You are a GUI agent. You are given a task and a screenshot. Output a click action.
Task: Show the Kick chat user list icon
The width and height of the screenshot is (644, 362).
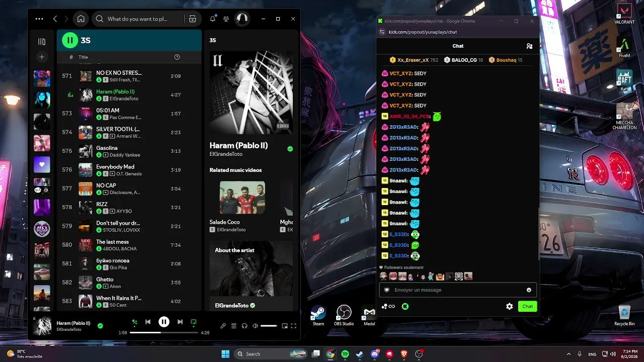529,46
